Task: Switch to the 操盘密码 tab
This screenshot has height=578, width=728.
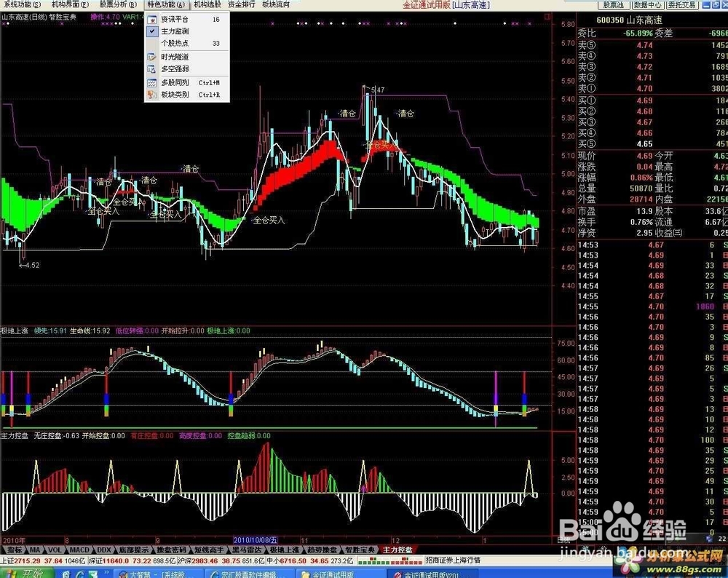Action: click(171, 550)
